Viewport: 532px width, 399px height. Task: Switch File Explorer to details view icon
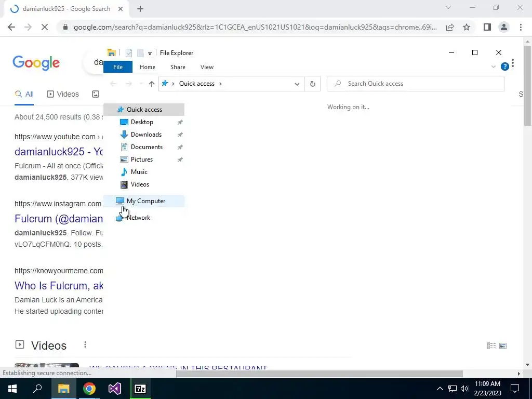(x=491, y=345)
